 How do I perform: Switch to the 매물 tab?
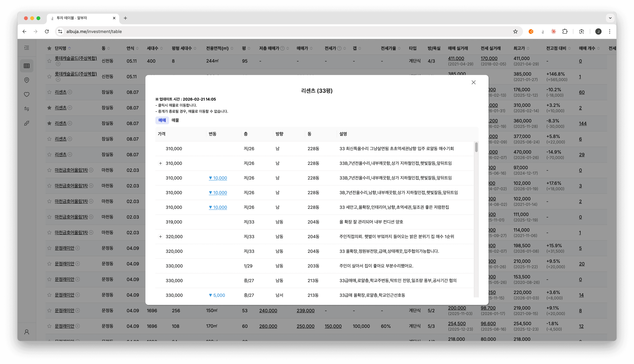[x=175, y=120]
